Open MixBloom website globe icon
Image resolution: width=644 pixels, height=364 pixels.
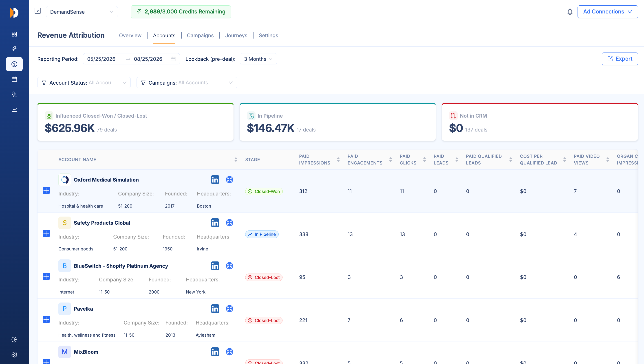tap(229, 352)
